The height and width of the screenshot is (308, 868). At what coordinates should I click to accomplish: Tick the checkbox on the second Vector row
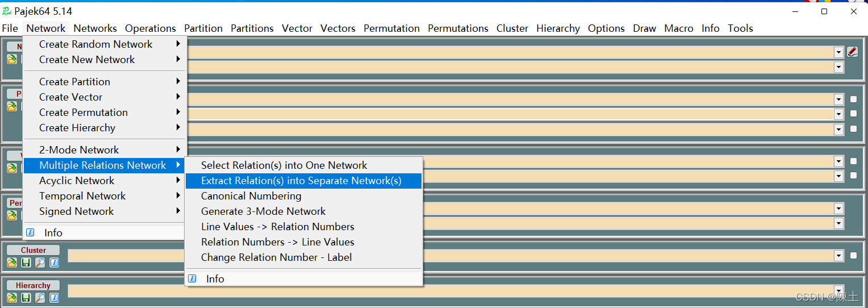coord(853,176)
